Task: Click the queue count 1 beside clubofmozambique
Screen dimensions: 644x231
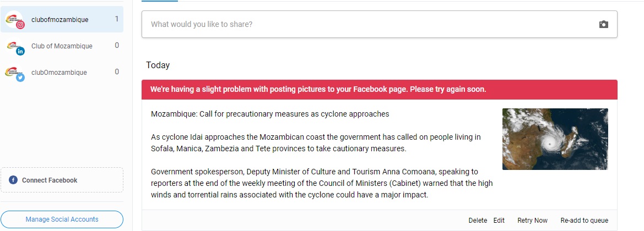Action: [x=117, y=19]
